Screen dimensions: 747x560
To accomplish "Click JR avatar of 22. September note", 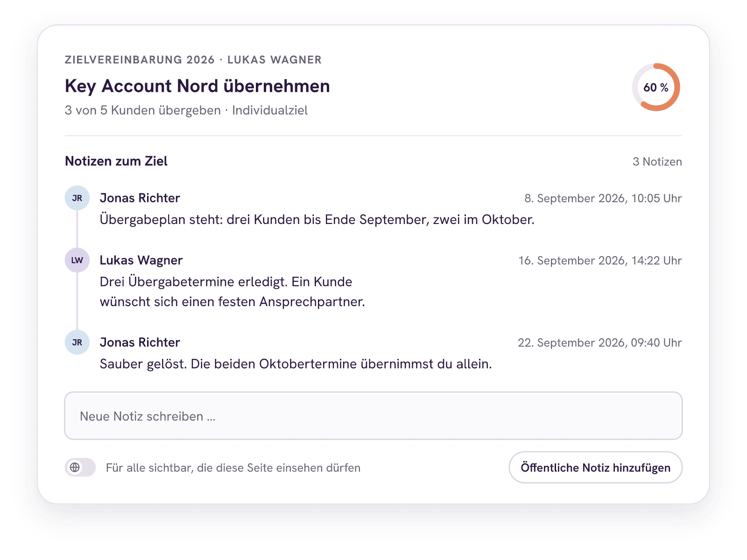I will (77, 342).
